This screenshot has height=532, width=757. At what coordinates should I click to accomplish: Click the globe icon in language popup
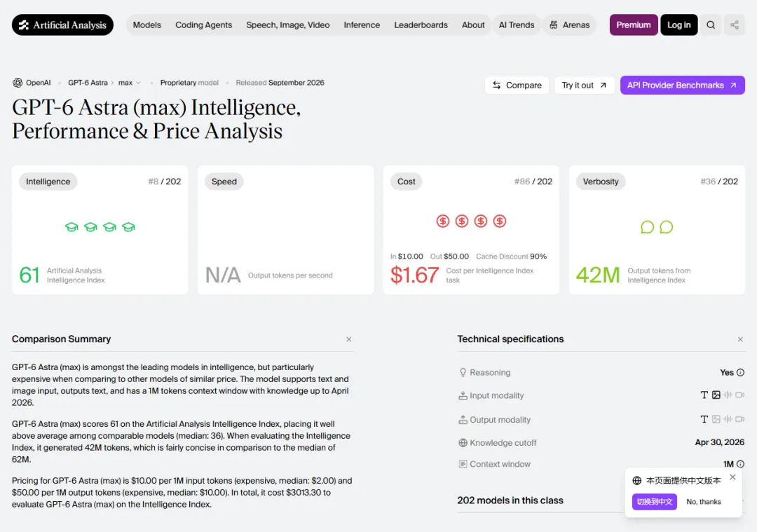click(x=636, y=480)
